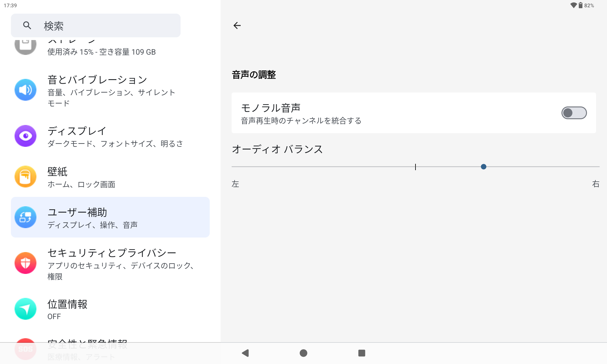The width and height of the screenshot is (607, 364).
Task: Open the Sound and Vibration speaker icon
Action: (25, 90)
